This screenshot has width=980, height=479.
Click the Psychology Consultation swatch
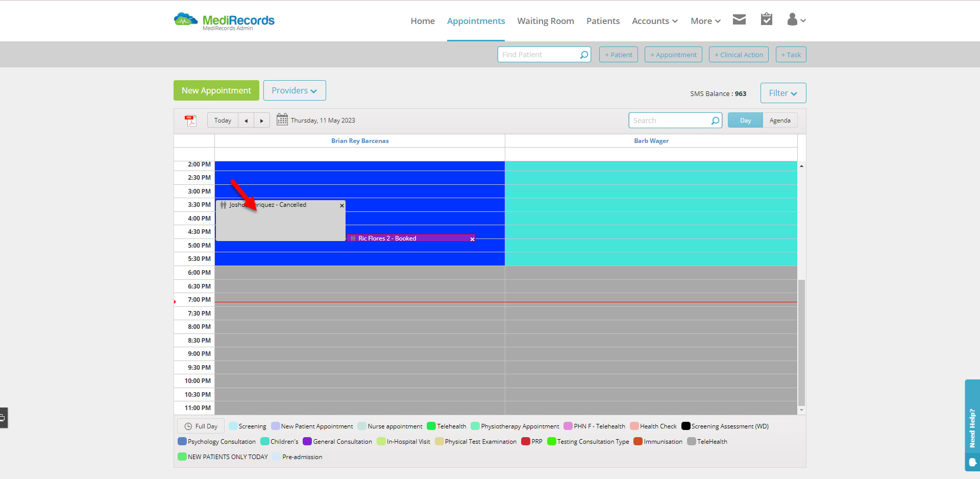point(182,441)
